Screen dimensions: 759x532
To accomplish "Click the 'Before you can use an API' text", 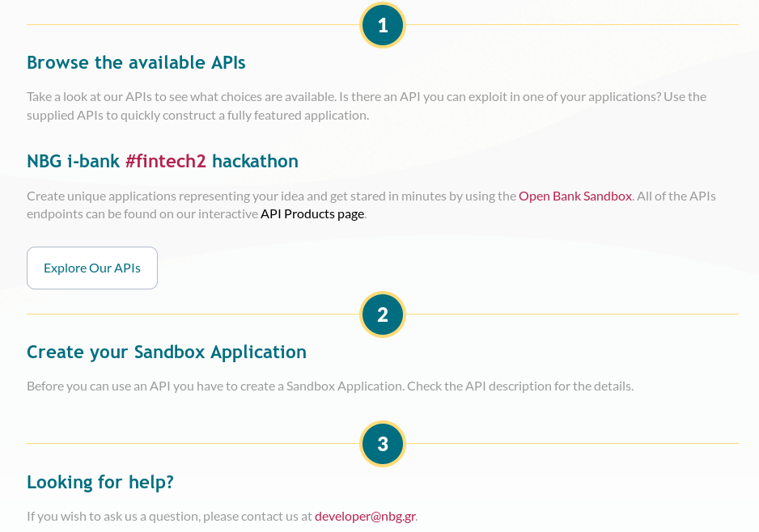I will (330, 386).
